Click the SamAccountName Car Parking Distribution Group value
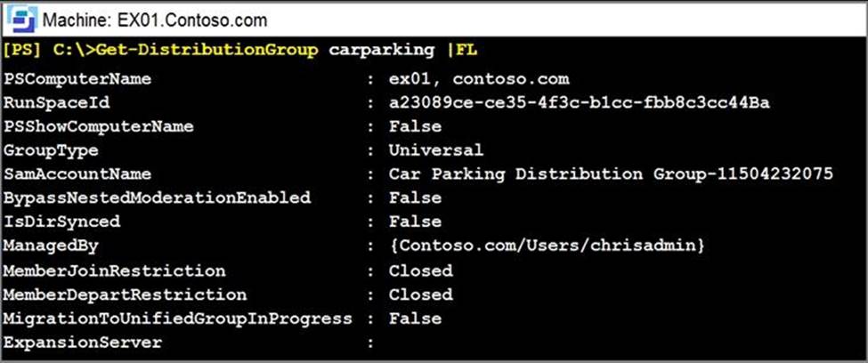Screen dimensions: 868x363 [611, 174]
